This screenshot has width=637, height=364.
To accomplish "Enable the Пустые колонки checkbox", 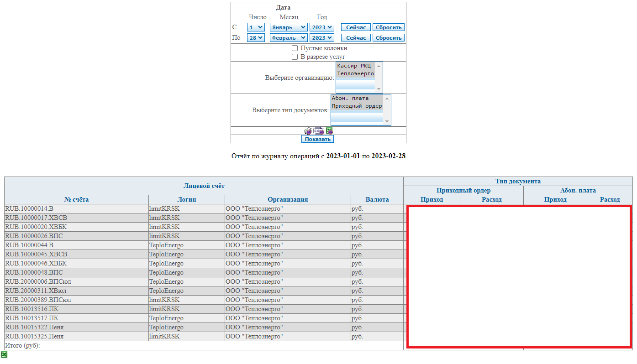I will pyautogui.click(x=295, y=48).
